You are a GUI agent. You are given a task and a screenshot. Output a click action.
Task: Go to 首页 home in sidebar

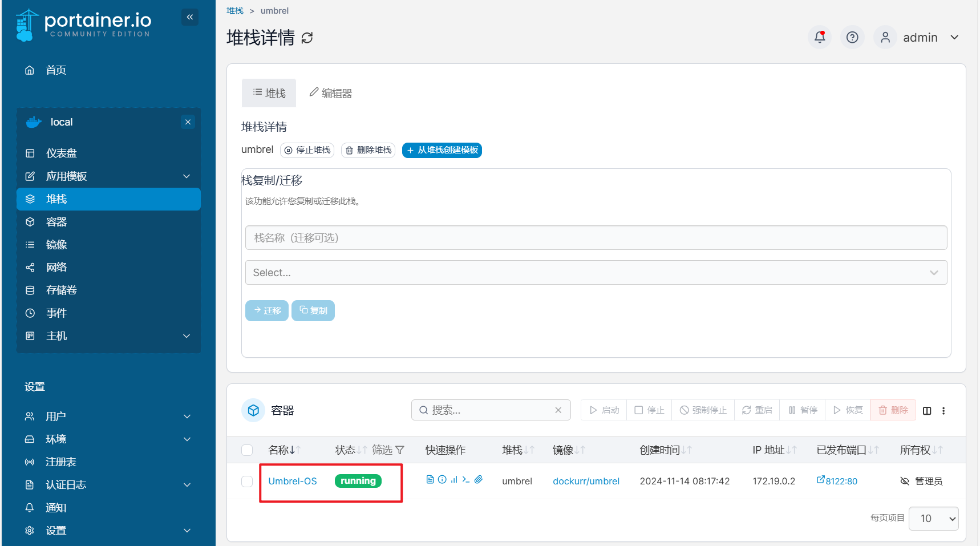[x=108, y=70]
